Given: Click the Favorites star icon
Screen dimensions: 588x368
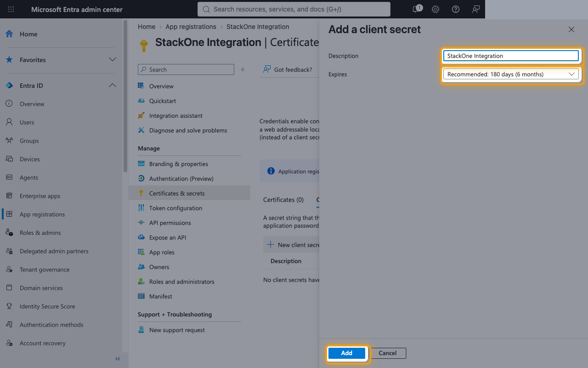Looking at the screenshot, I should tap(9, 60).
